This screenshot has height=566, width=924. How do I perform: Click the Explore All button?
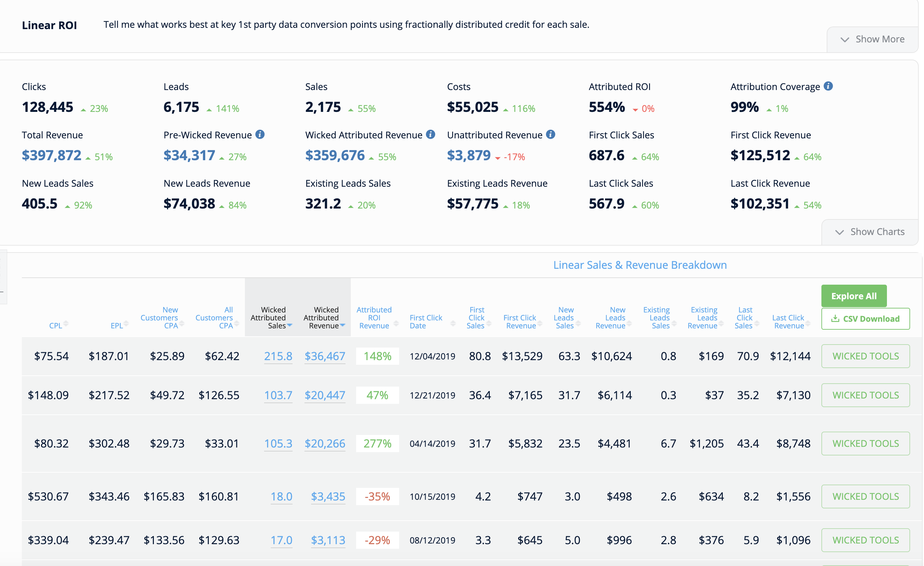tap(854, 296)
